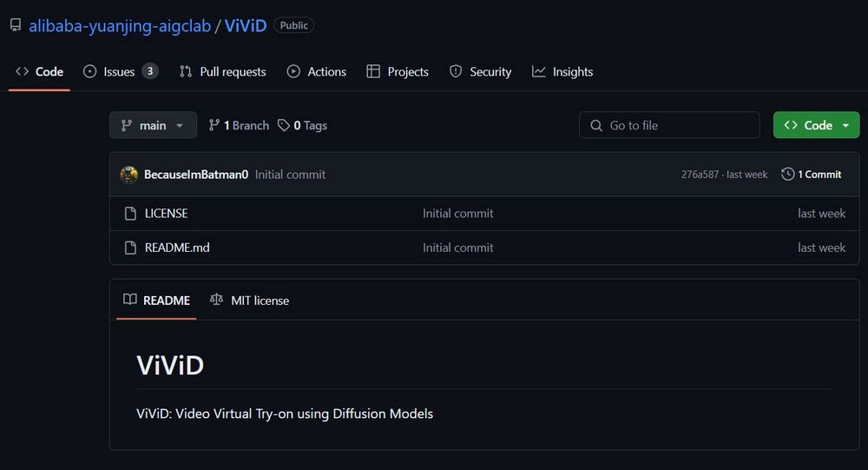Screen dimensions: 868x470
Task: Expand the main branch dropdown
Action: pyautogui.click(x=153, y=125)
